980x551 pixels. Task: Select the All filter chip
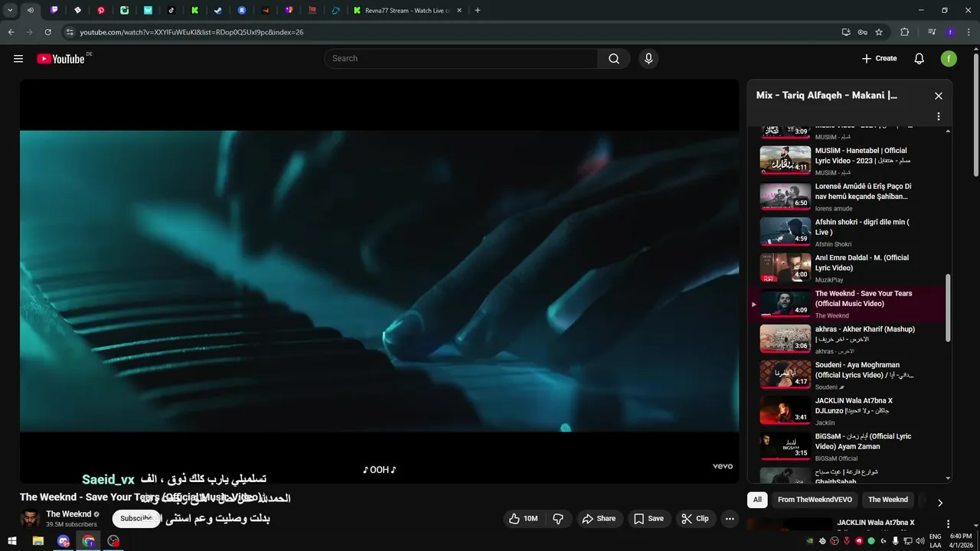(757, 500)
